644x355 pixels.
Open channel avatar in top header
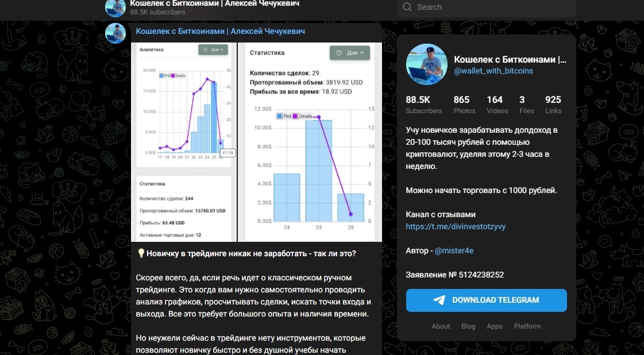(115, 7)
